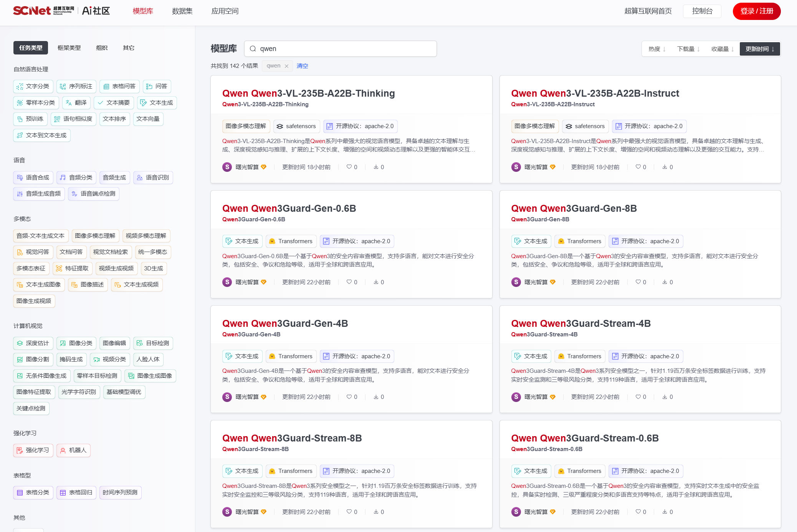Filter by 深度估计 task
The width and height of the screenshot is (797, 532).
click(33, 343)
